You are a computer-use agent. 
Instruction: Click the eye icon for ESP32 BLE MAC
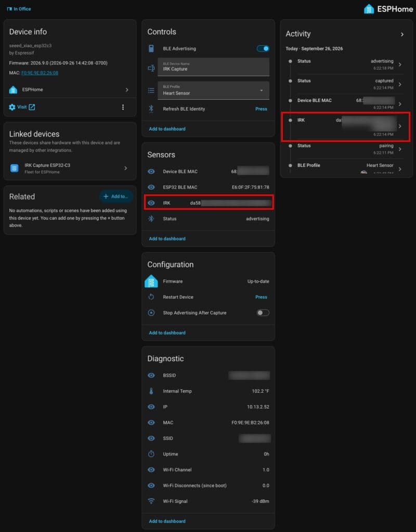(x=151, y=187)
